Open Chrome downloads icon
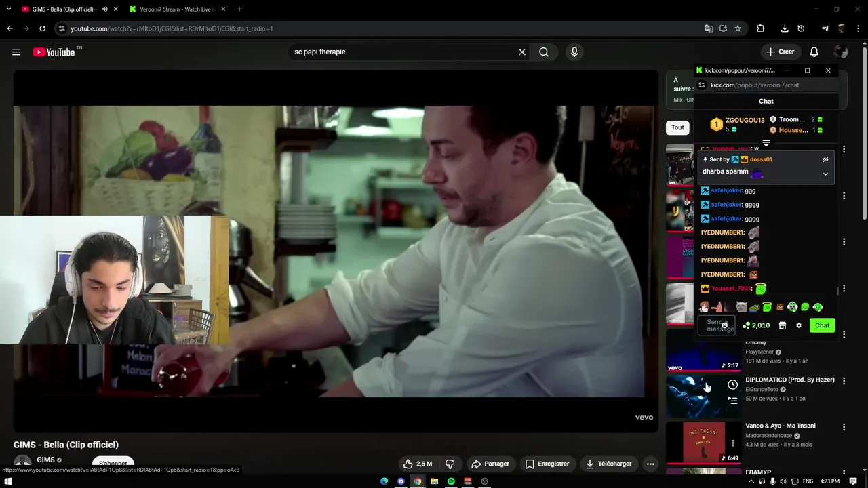Viewport: 868px width, 488px height. click(x=785, y=28)
